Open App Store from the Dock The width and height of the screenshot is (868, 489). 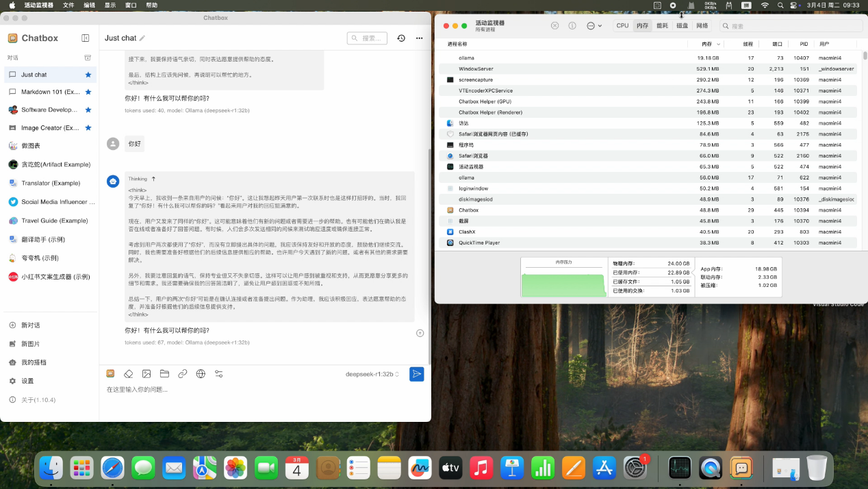tap(604, 468)
